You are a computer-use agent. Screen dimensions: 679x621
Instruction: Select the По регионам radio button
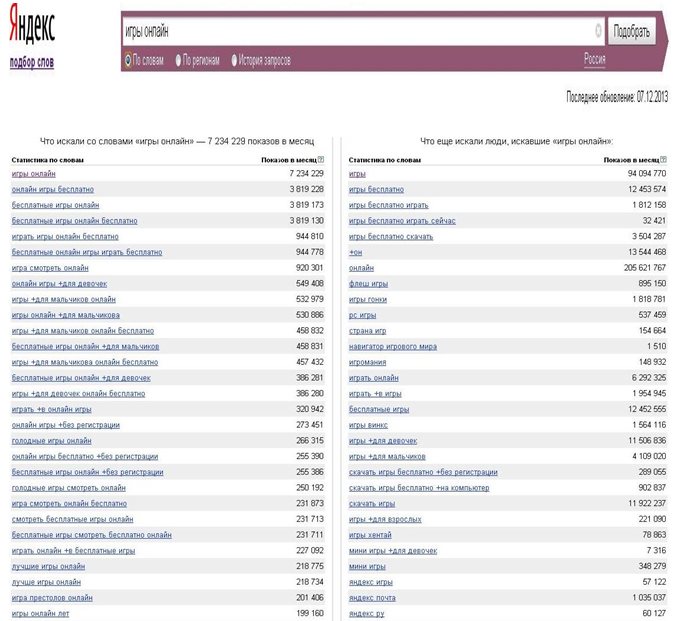coord(178,60)
